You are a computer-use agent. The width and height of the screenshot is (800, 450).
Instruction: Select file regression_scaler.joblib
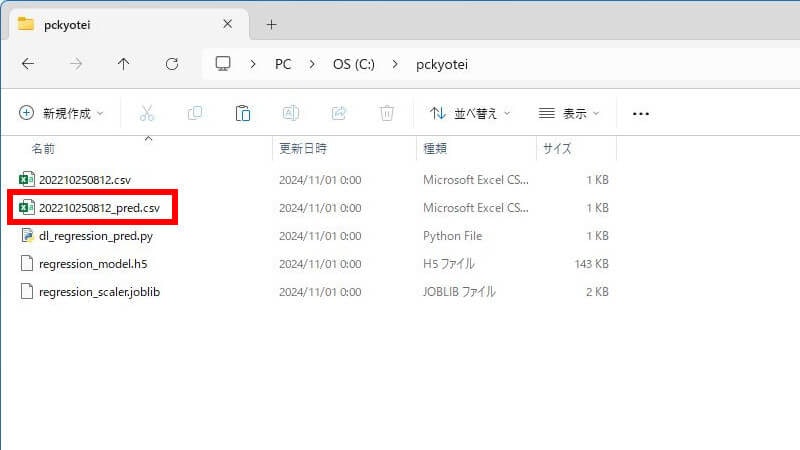(99, 292)
